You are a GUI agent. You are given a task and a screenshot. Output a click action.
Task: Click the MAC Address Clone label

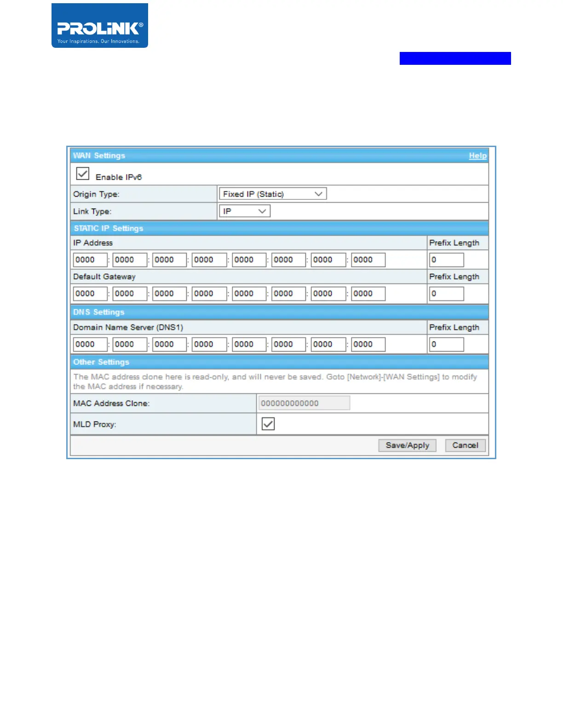click(x=111, y=404)
